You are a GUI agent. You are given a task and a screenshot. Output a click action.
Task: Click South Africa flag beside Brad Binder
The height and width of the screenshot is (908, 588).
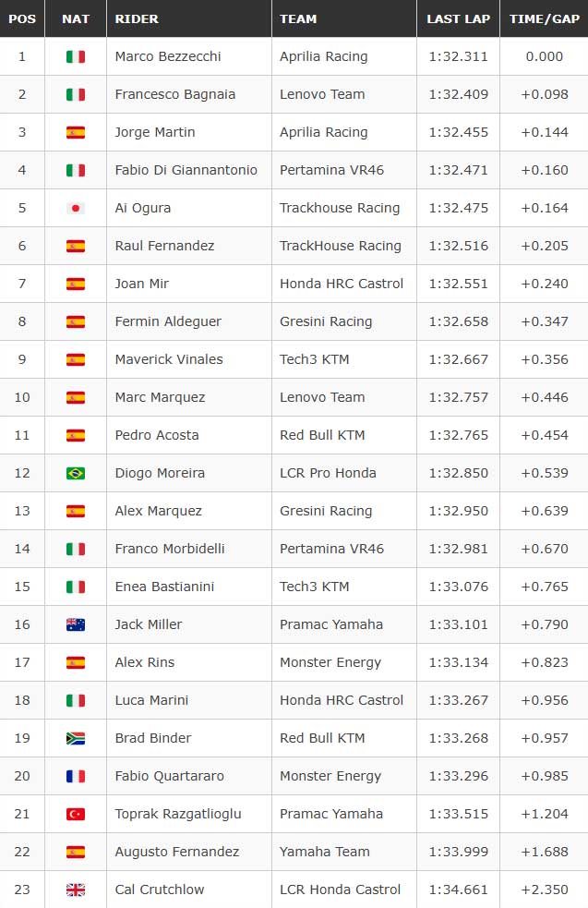point(76,738)
